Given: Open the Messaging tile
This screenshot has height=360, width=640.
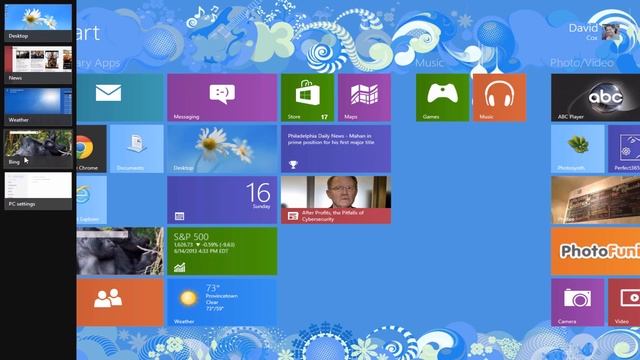Looking at the screenshot, I should (222, 97).
